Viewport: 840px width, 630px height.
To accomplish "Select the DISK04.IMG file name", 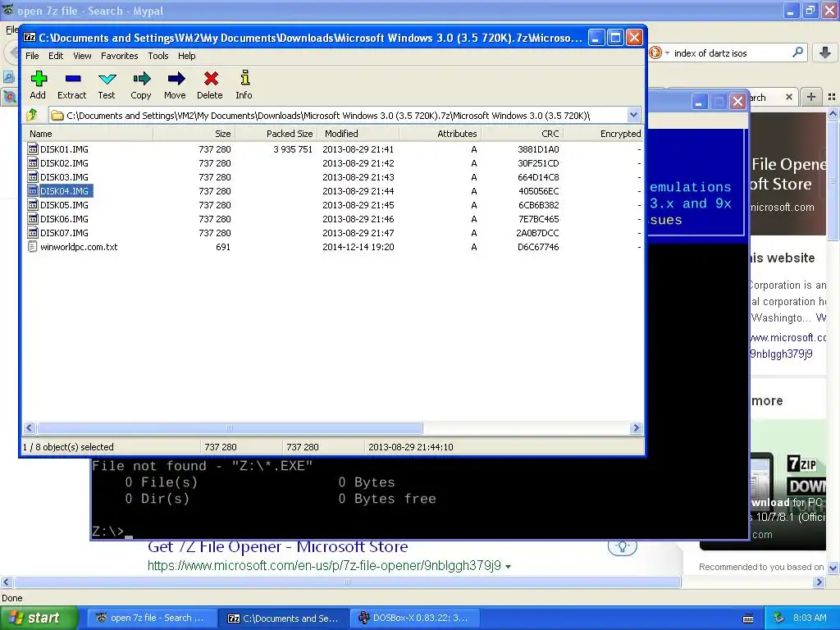I will (x=64, y=190).
